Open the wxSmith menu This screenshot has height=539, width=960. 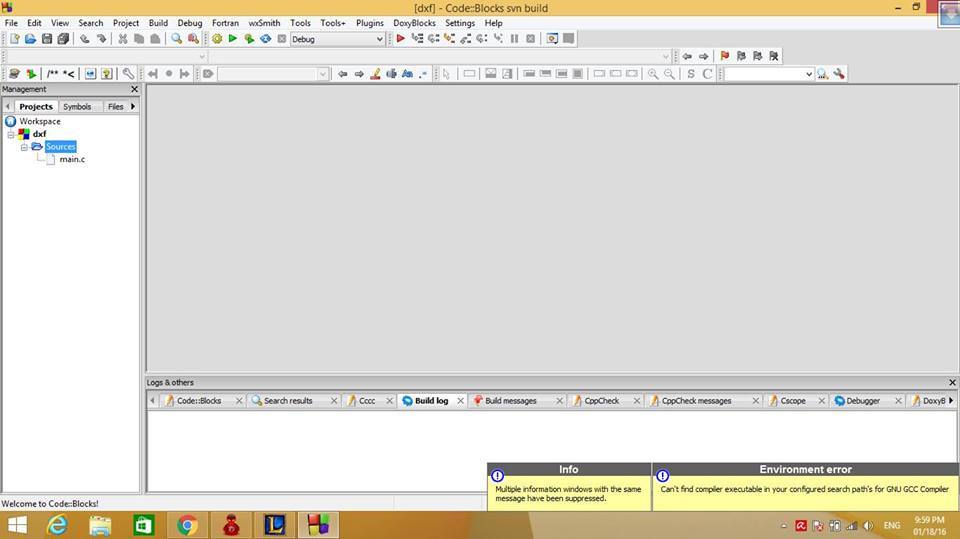tap(264, 23)
